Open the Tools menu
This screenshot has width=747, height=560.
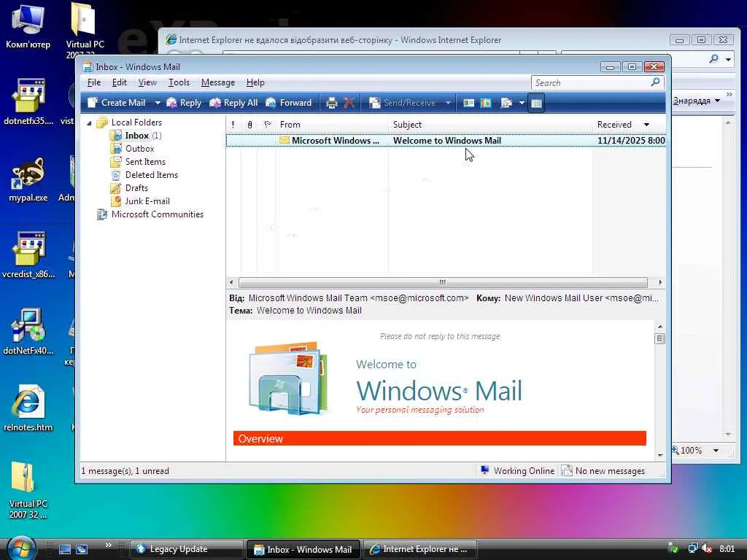pos(179,82)
